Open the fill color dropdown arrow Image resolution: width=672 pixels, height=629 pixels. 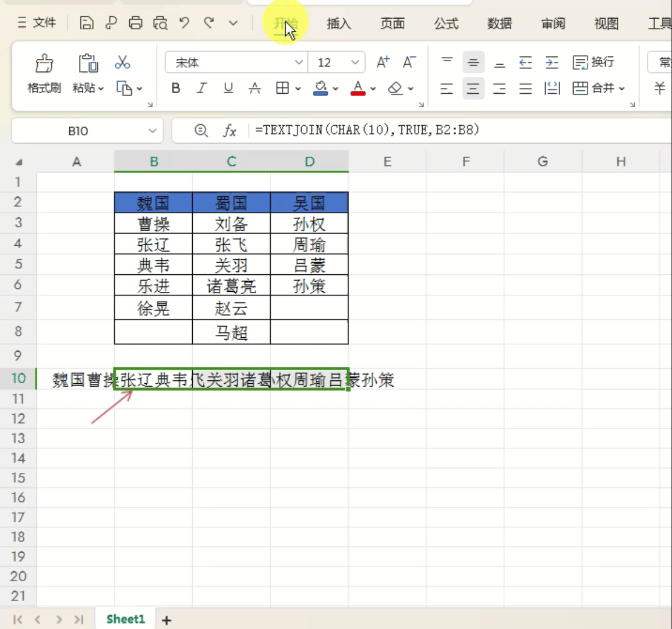[x=335, y=89]
